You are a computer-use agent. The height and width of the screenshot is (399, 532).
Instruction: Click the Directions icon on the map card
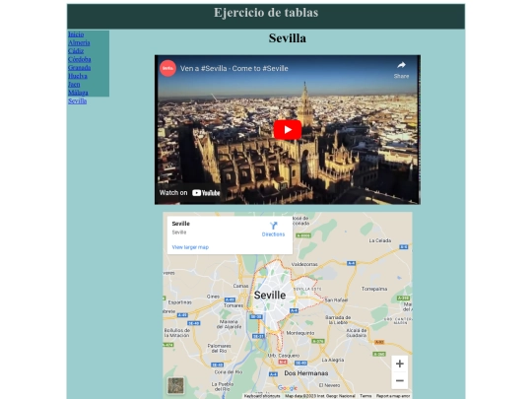tap(274, 226)
